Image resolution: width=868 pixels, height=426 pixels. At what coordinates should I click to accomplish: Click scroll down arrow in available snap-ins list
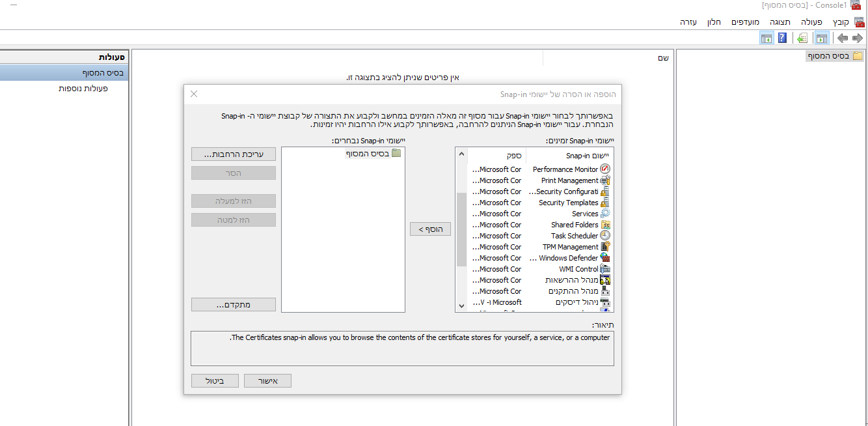pos(462,305)
